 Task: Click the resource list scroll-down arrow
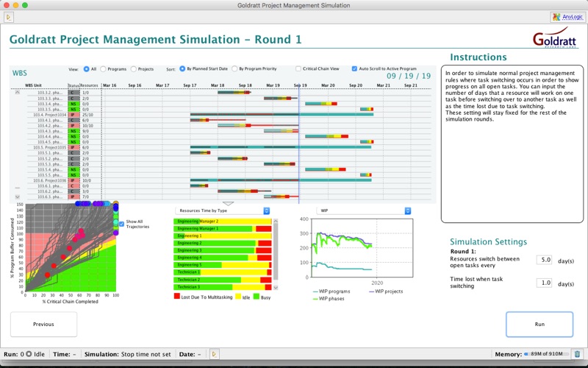pyautogui.click(x=276, y=287)
